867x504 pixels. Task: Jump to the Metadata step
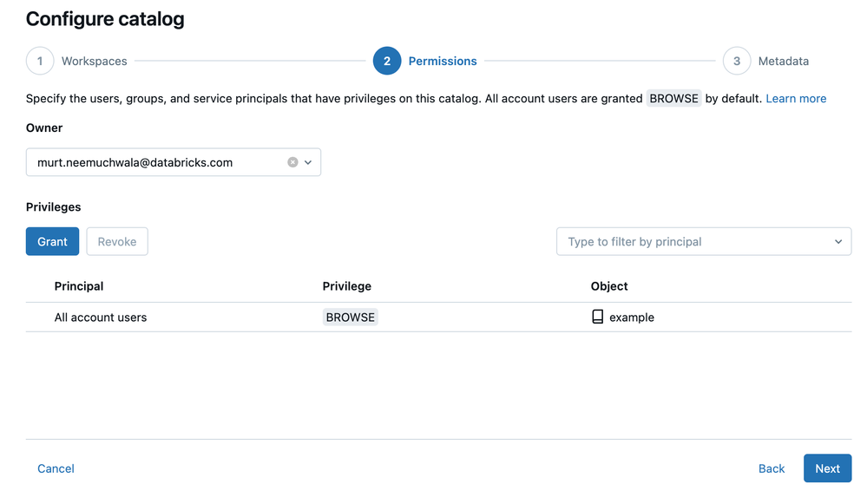pos(783,62)
